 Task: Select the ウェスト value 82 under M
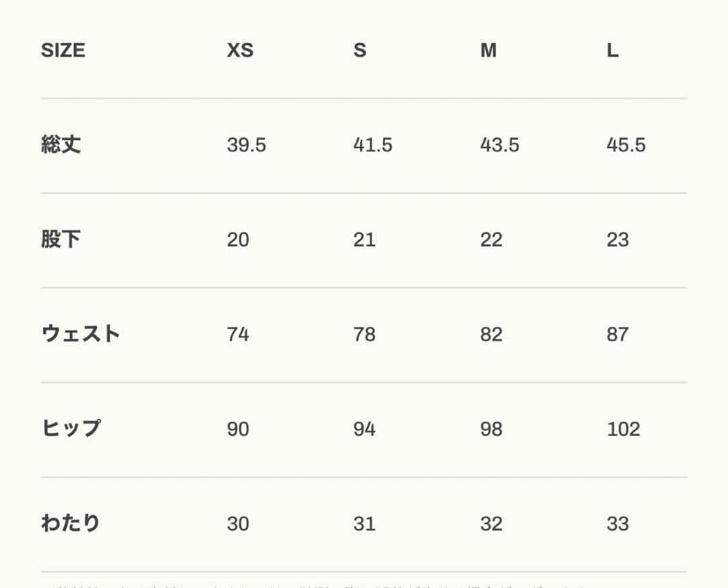[x=491, y=335]
